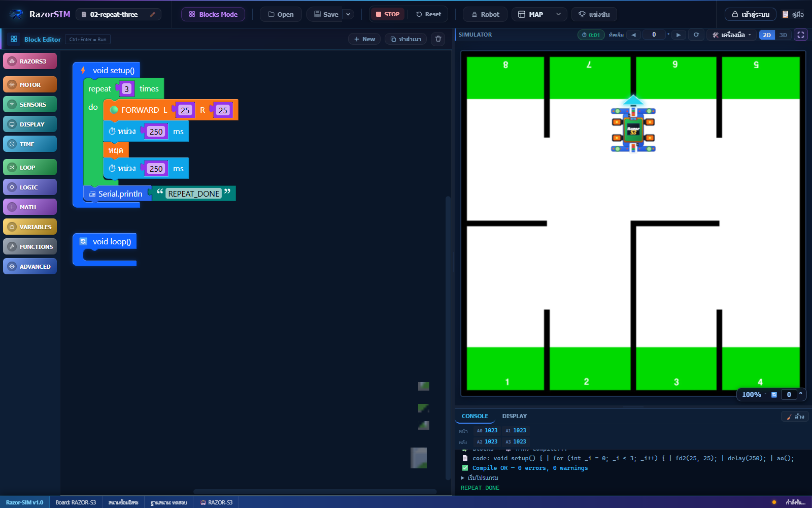
Task: Open a project file
Action: (x=281, y=14)
